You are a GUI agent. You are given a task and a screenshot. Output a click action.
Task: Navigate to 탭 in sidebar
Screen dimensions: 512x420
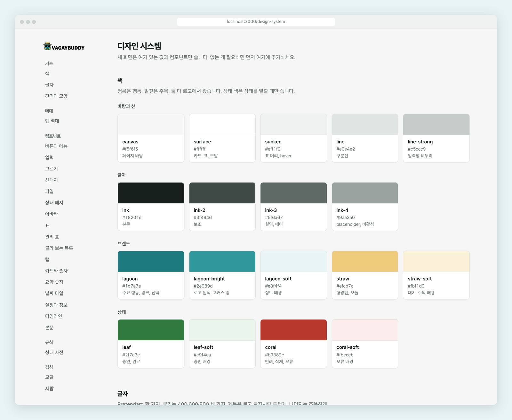pyautogui.click(x=47, y=259)
